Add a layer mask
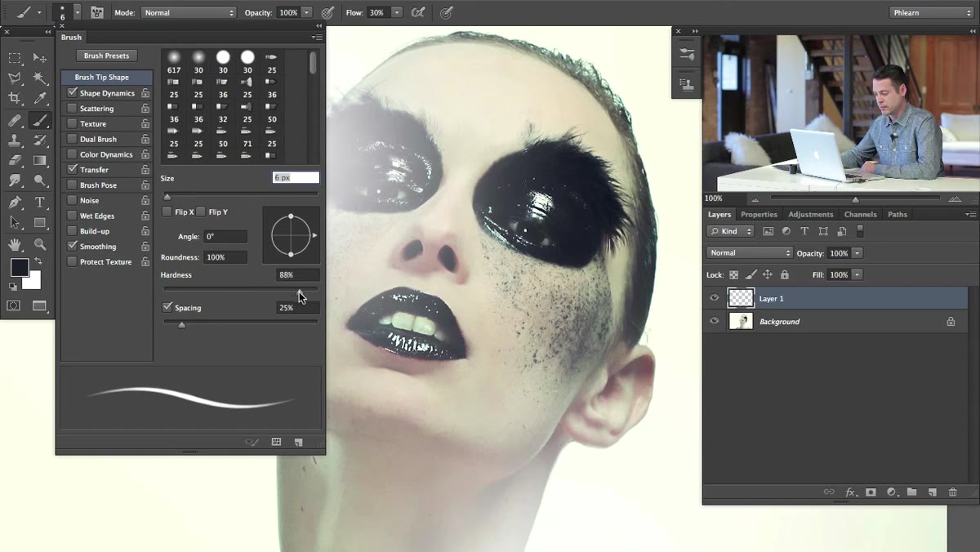This screenshot has width=980, height=552. [x=871, y=492]
